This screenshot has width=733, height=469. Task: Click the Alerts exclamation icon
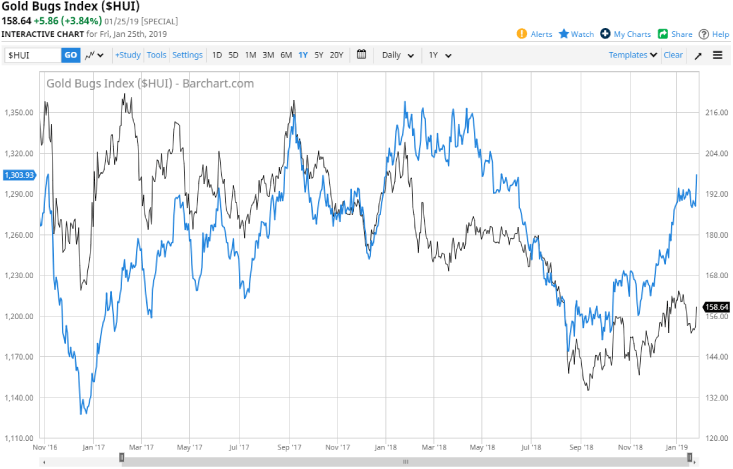[x=522, y=34]
